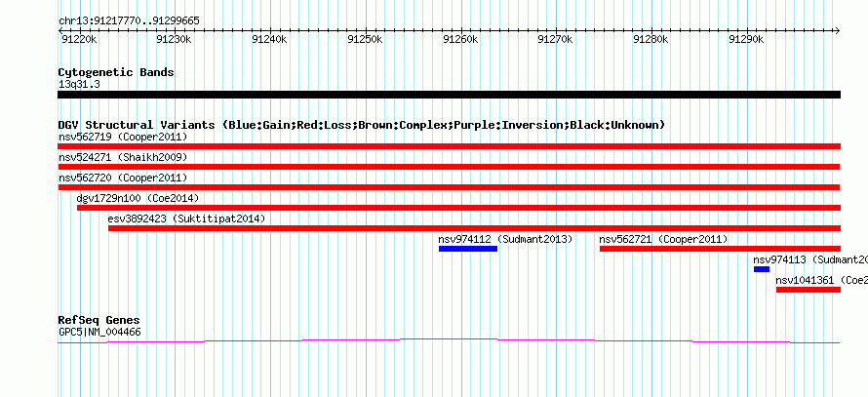Click the 13q31.3 band label

tap(79, 85)
